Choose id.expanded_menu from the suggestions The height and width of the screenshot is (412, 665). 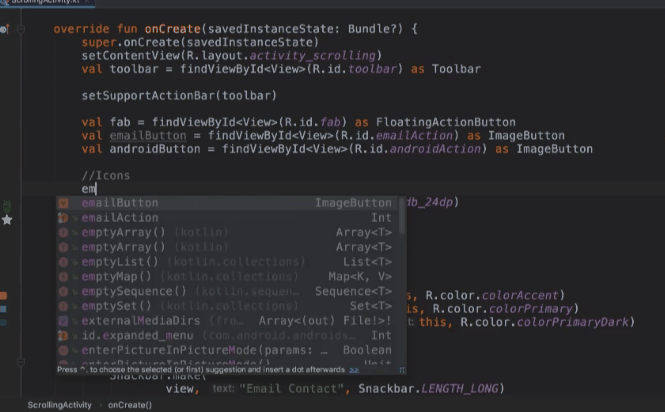227,336
